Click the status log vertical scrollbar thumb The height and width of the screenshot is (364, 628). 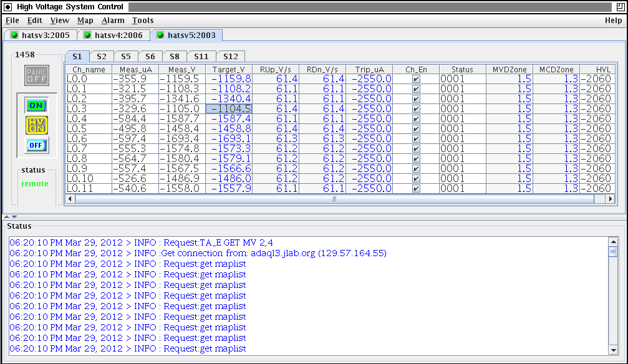(x=613, y=251)
